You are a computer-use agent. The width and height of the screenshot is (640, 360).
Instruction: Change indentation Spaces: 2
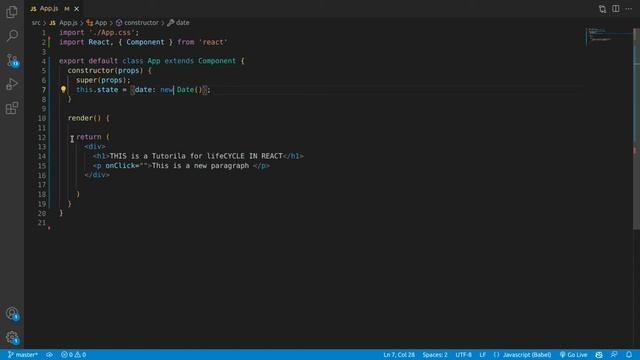click(435, 355)
